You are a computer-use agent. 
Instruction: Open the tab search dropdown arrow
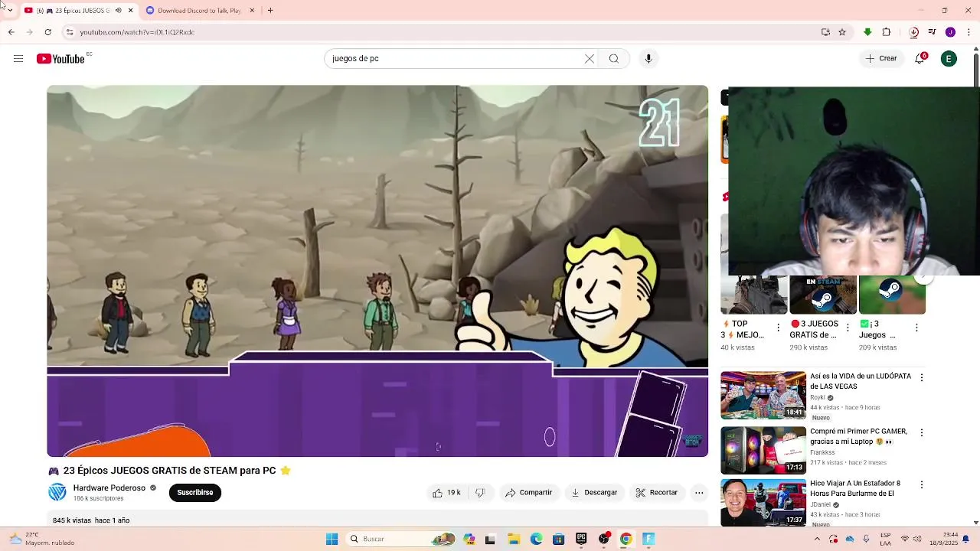(9, 11)
